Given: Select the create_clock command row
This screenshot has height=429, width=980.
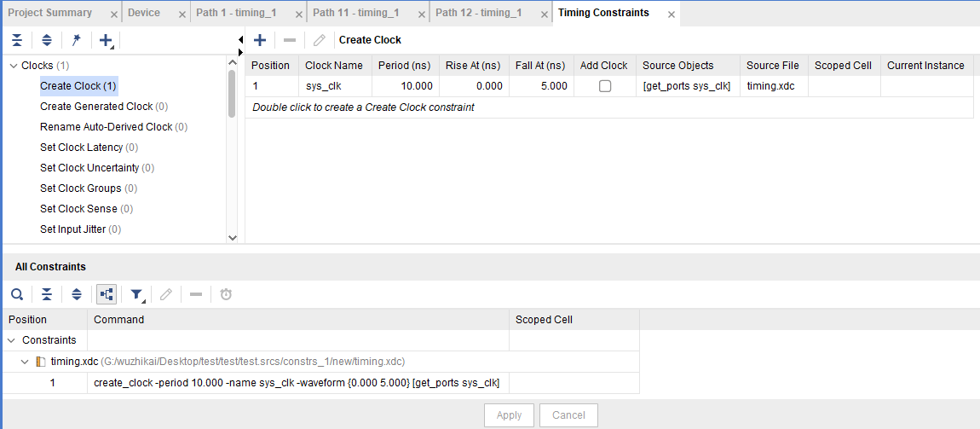Looking at the screenshot, I should click(x=296, y=383).
